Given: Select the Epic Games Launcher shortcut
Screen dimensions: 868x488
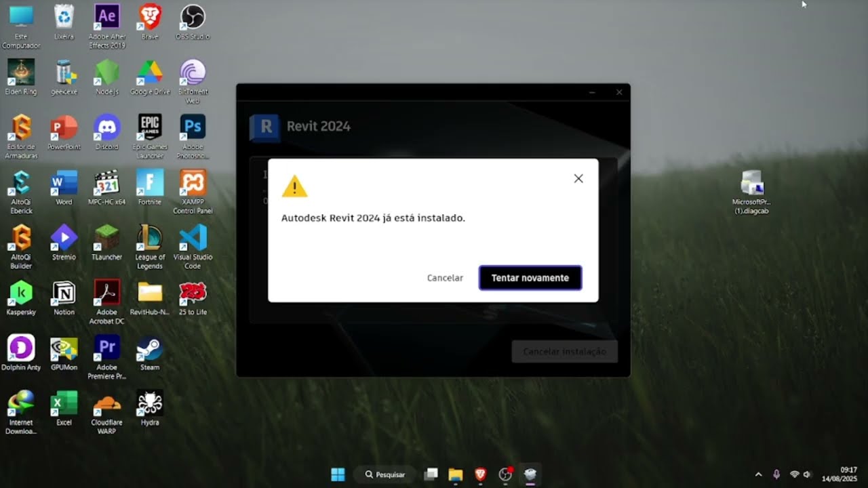Looking at the screenshot, I should click(150, 137).
